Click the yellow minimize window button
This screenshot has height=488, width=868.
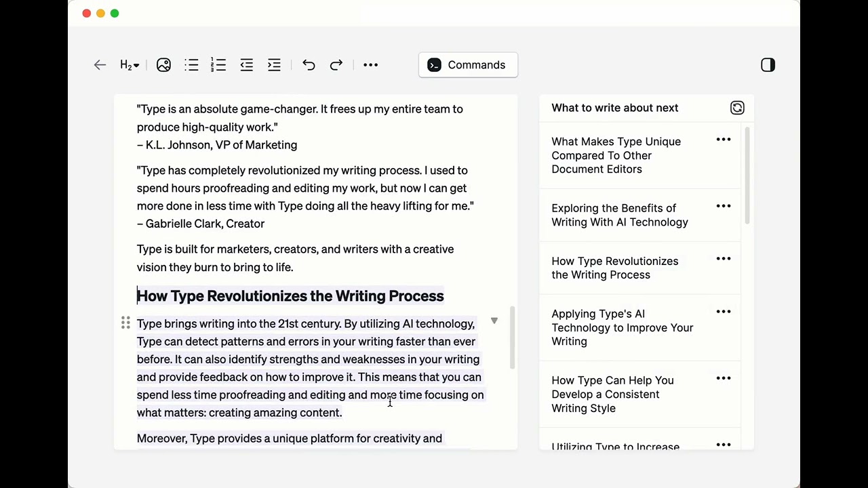pos(100,14)
